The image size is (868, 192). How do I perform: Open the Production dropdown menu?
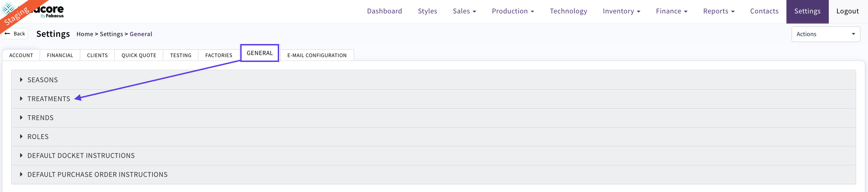pos(512,11)
